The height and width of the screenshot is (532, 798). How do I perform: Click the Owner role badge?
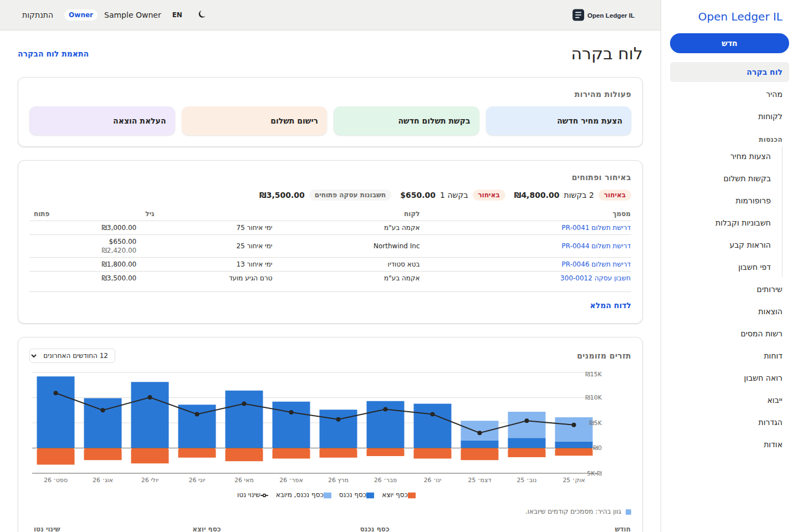tap(81, 15)
